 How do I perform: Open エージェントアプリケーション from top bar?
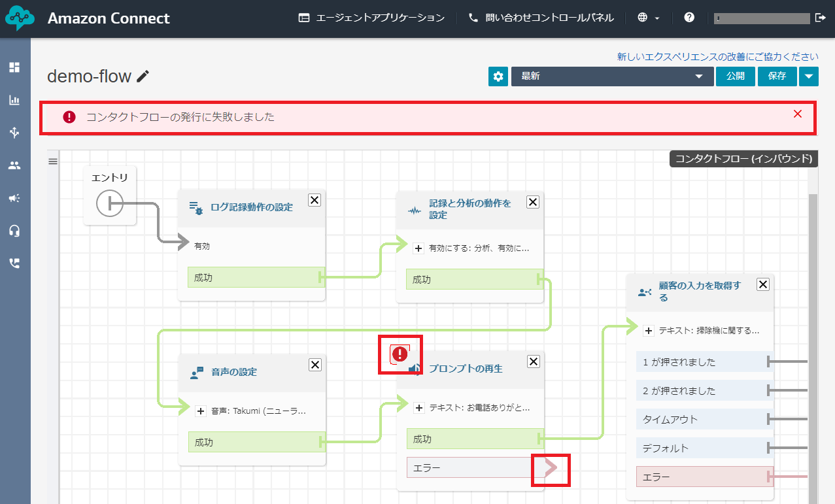371,18
